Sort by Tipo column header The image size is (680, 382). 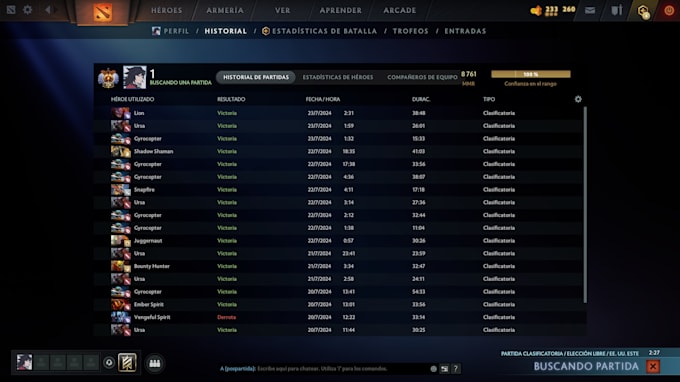[489, 99]
